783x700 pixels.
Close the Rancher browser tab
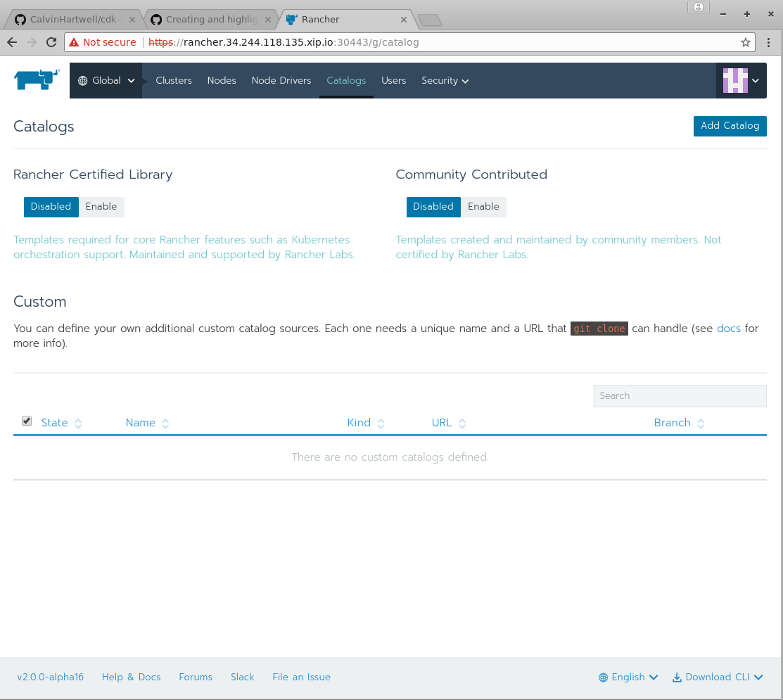(x=404, y=20)
